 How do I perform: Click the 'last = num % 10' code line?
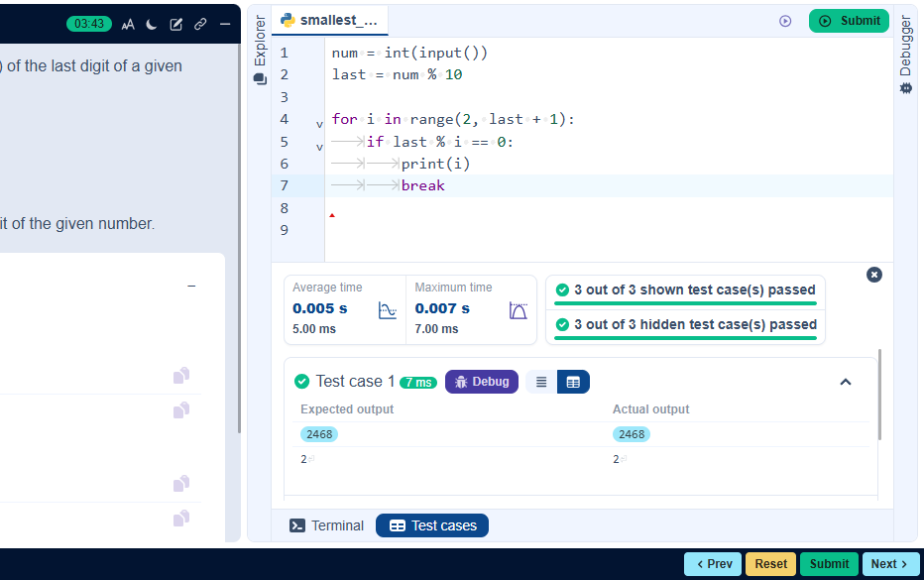click(x=397, y=75)
